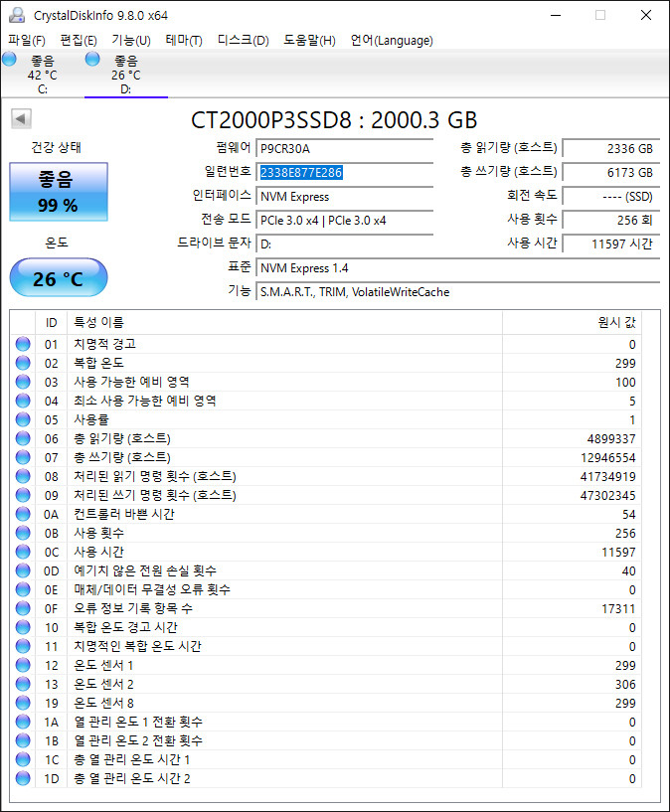Click status orb for 12 온도 센서 1
The image size is (670, 812).
(23, 665)
